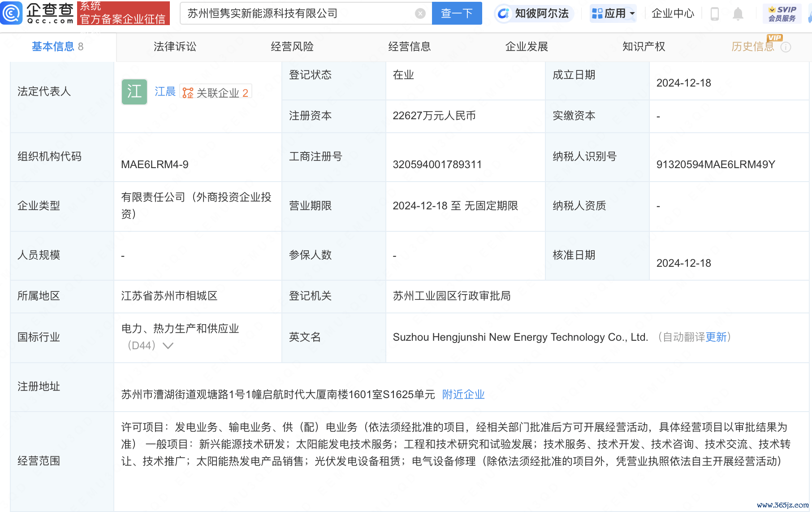
Task: Open the SVIP member service badge
Action: click(782, 14)
